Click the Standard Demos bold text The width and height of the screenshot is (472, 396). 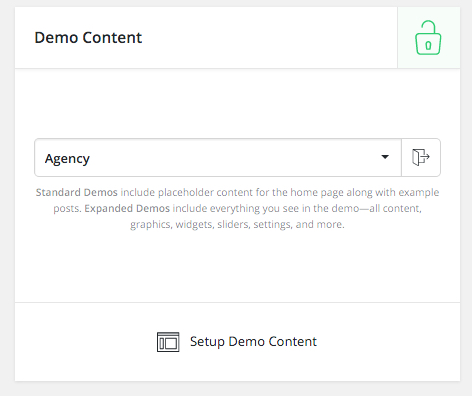point(77,192)
